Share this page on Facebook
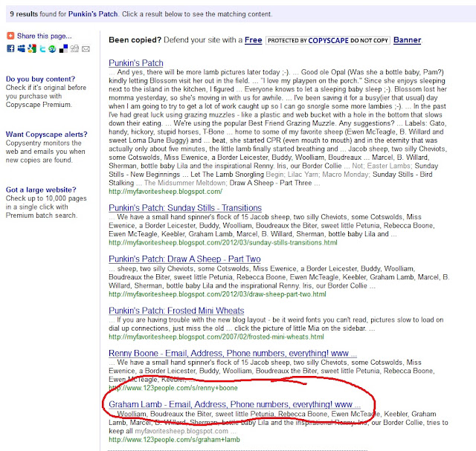 10,48
